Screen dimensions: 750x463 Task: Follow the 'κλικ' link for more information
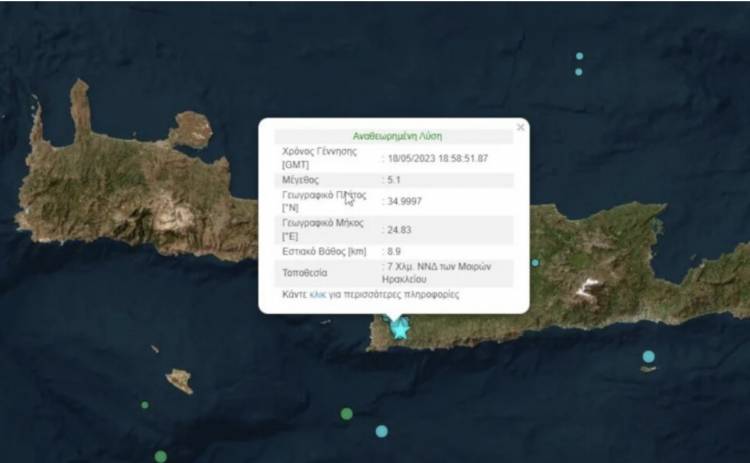(x=318, y=294)
